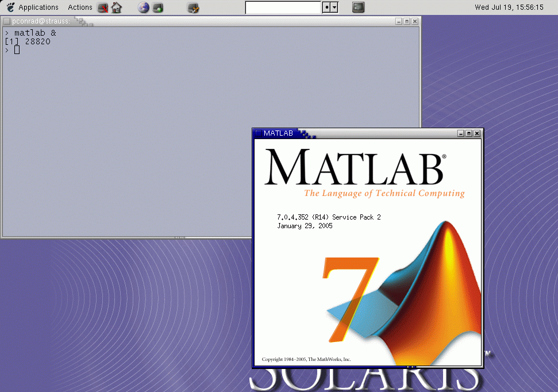Click the '7.0.4.352 (R14) Service Pack 2' text
The width and height of the screenshot is (558, 392).
pos(329,217)
